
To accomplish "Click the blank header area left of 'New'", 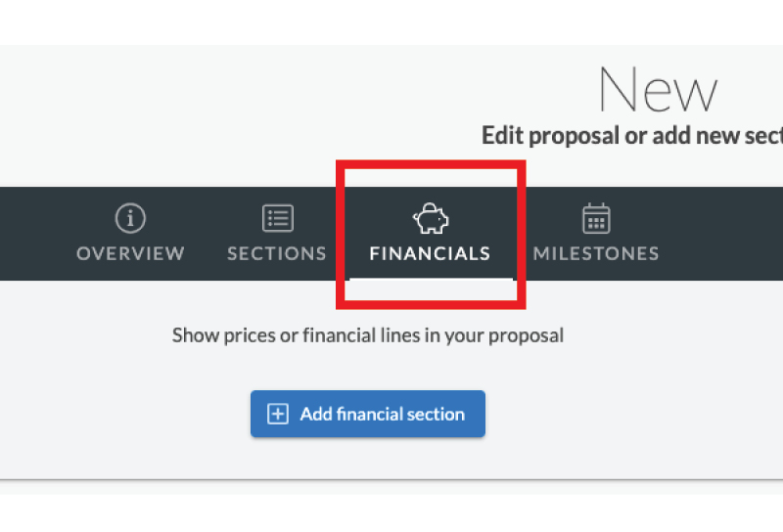I will click(x=250, y=100).
